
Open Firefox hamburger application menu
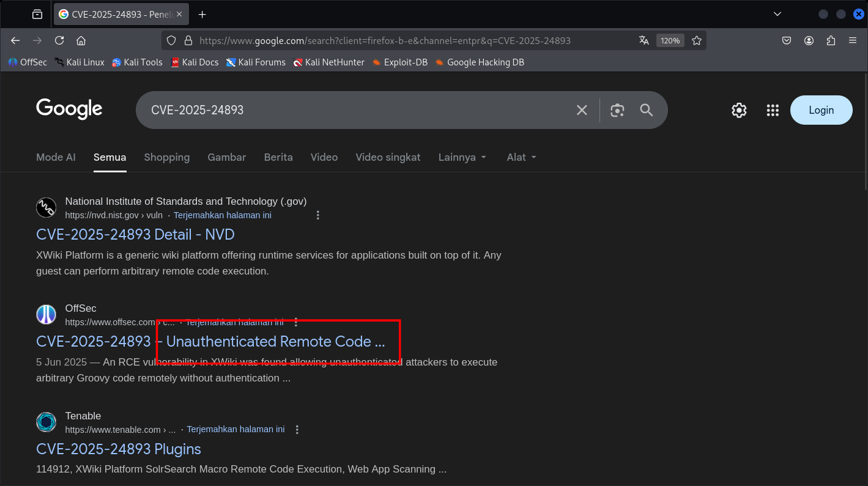[x=853, y=40]
